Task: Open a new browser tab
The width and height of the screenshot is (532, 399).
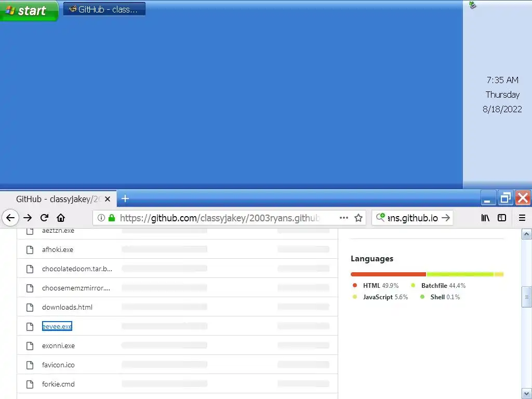Action: pos(125,198)
